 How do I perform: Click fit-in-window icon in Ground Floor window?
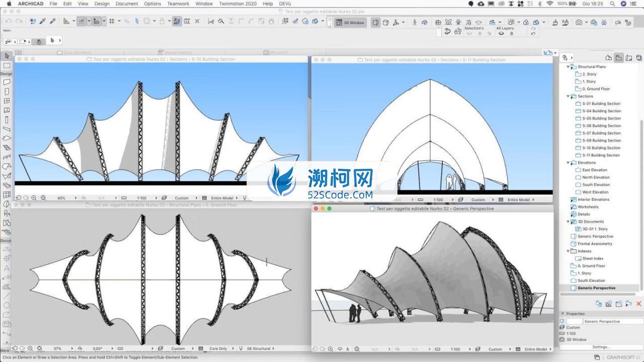click(x=39, y=348)
